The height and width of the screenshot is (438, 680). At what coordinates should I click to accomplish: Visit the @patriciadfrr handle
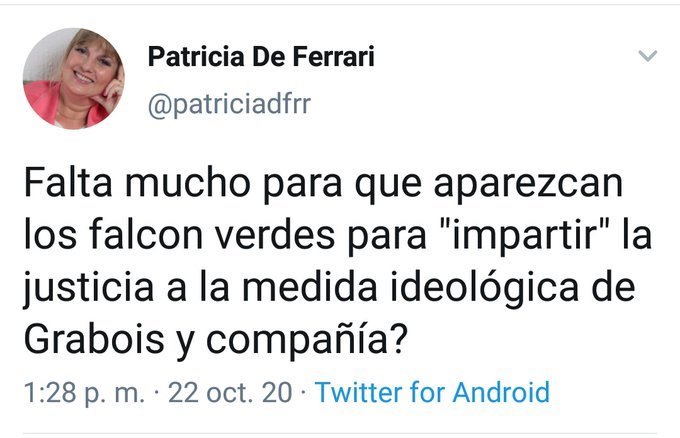(x=229, y=105)
